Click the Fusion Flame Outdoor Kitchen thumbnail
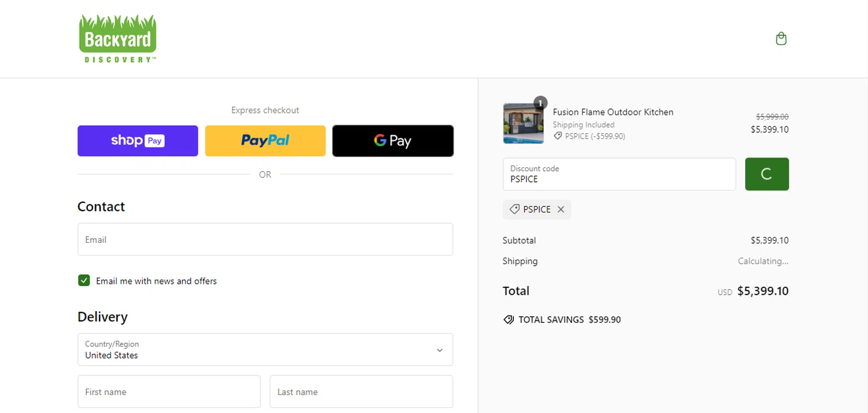Viewport: 868px width, 413px height. pyautogui.click(x=523, y=123)
